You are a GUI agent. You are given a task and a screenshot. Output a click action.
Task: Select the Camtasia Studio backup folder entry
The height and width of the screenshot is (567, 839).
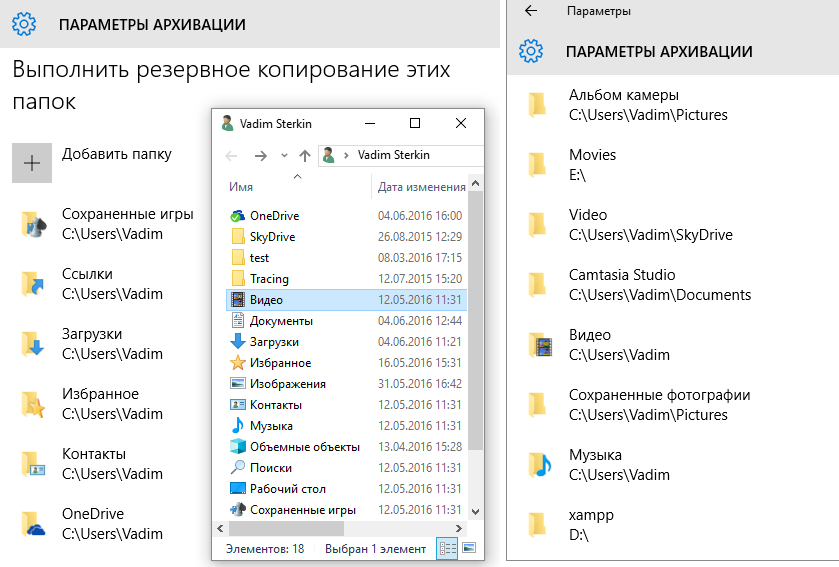(x=621, y=284)
